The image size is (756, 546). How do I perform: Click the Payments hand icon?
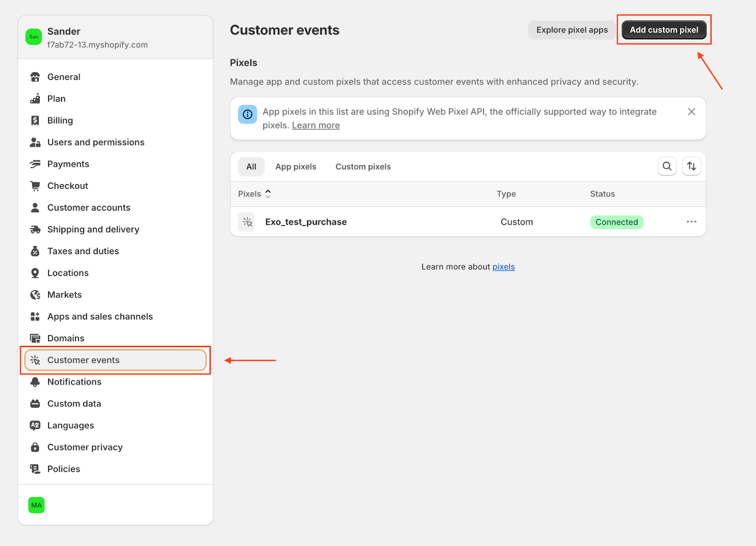pos(35,164)
